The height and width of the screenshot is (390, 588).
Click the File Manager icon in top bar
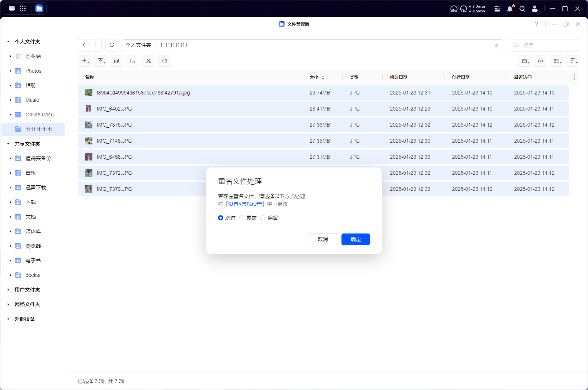coord(39,8)
